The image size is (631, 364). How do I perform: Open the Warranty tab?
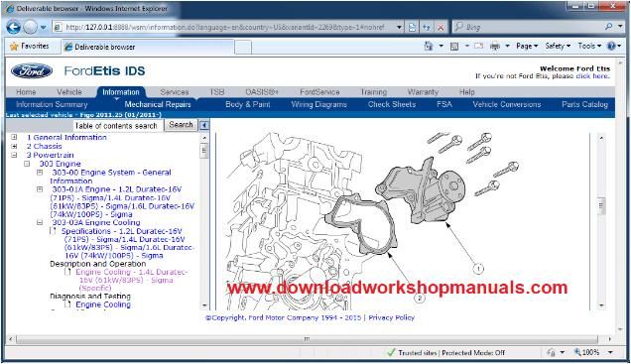(423, 92)
